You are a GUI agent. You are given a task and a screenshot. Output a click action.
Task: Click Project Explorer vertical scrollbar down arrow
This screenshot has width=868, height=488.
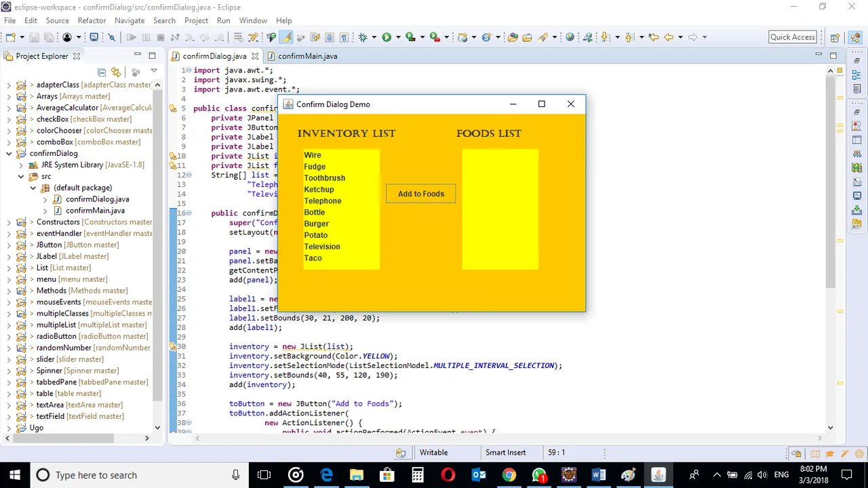point(157,428)
